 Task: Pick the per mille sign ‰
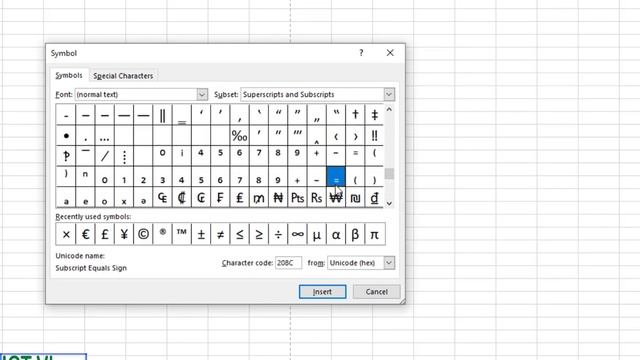pyautogui.click(x=240, y=136)
